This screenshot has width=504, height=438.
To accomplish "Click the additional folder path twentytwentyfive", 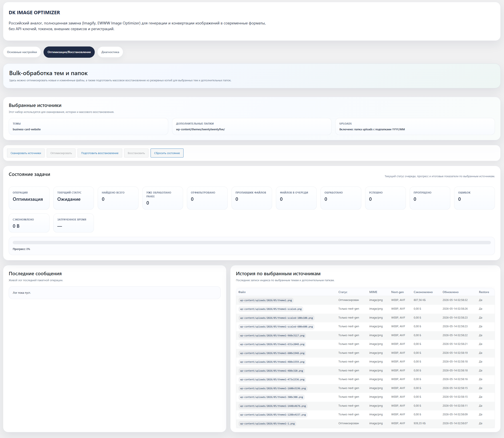I will click(200, 129).
